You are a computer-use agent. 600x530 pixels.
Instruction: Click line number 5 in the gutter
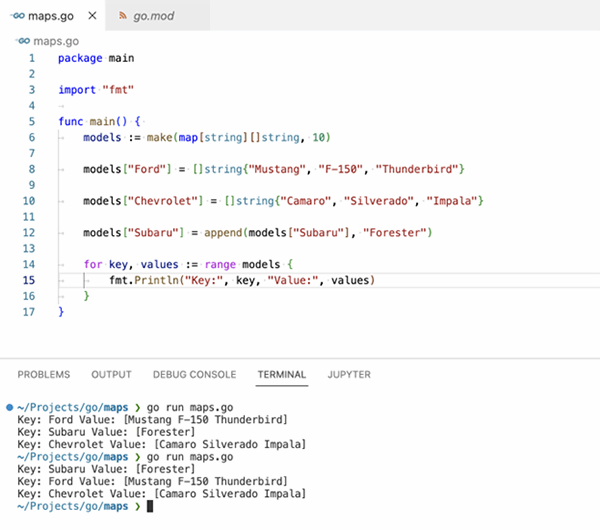click(x=31, y=121)
